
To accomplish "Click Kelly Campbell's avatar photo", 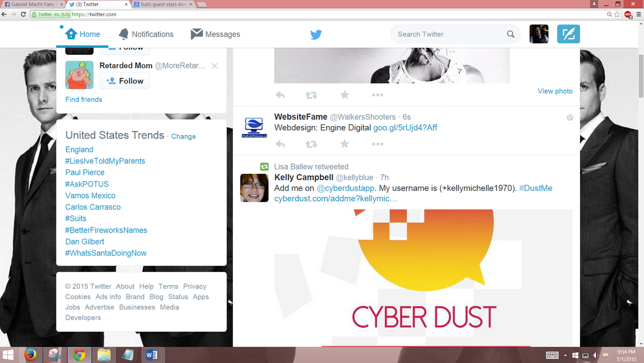I will coord(254,188).
